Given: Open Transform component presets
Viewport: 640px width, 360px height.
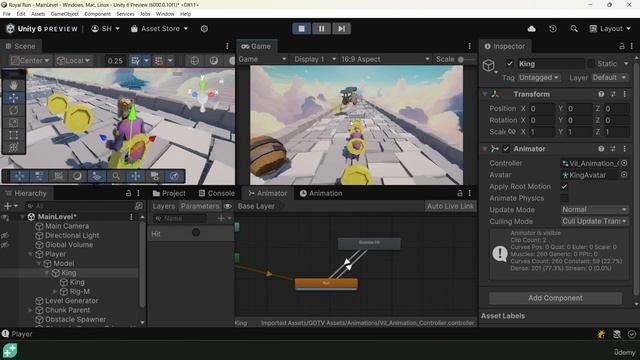Looking at the screenshot, I should 613,94.
